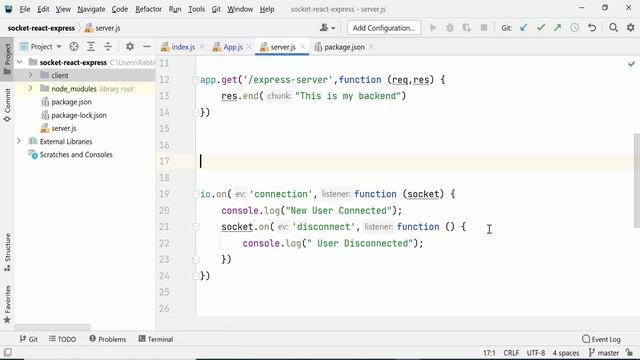Open the Structure side tool window

click(7, 252)
